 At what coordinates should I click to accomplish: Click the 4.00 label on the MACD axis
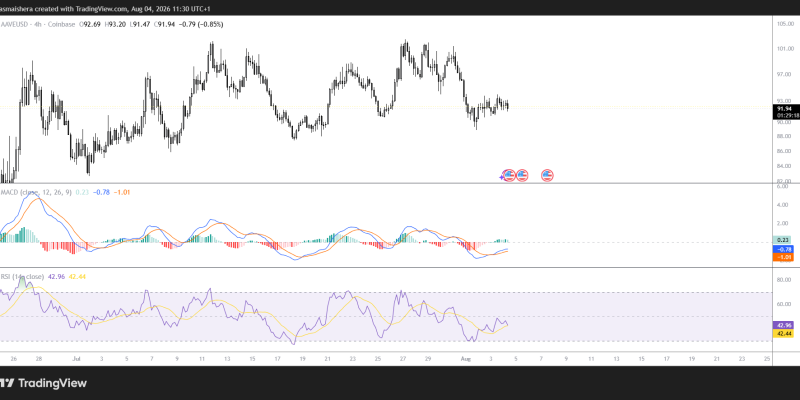tap(785, 205)
